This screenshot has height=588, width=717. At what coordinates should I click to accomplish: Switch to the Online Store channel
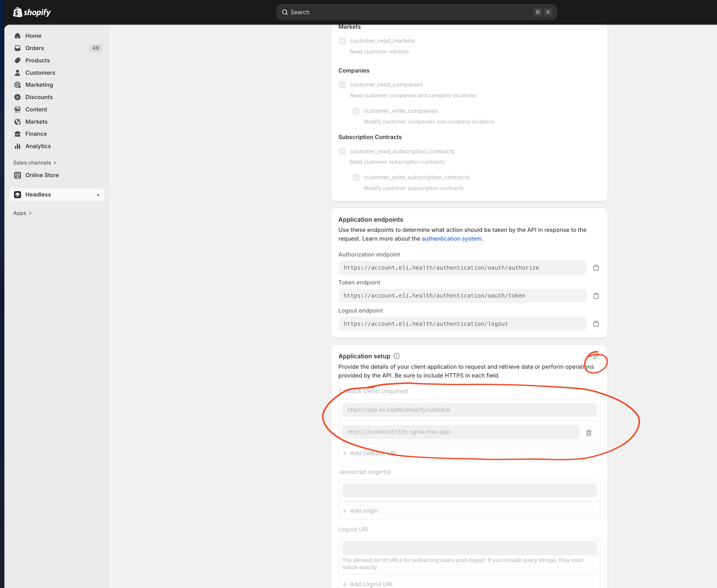[42, 175]
